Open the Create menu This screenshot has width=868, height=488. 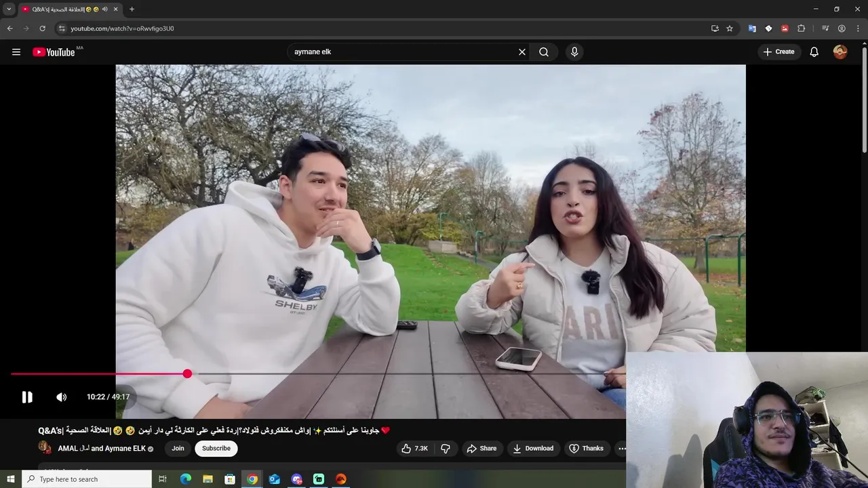click(779, 52)
